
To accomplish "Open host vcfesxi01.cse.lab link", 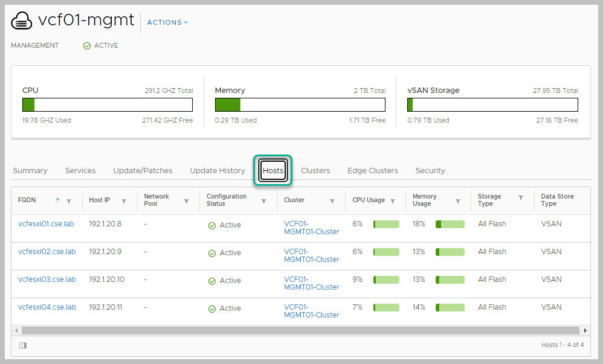I will (x=47, y=224).
